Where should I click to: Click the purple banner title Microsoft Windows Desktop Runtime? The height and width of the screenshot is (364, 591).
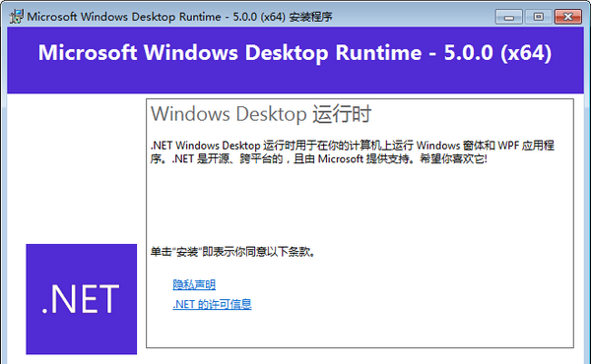[295, 52]
